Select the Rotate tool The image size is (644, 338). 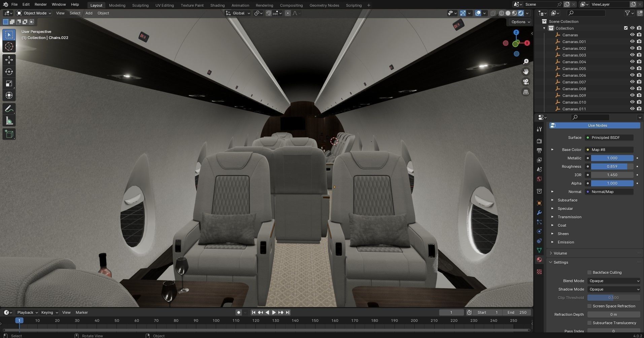pos(9,72)
